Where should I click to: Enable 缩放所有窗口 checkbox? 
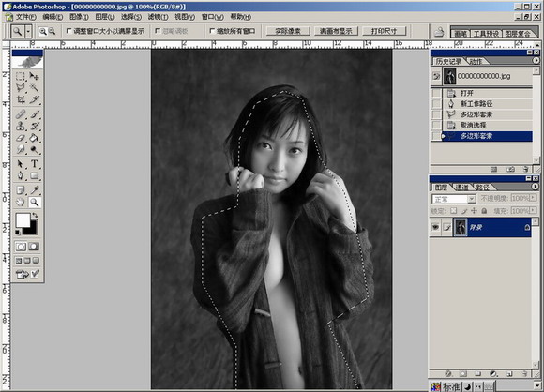pyautogui.click(x=212, y=31)
